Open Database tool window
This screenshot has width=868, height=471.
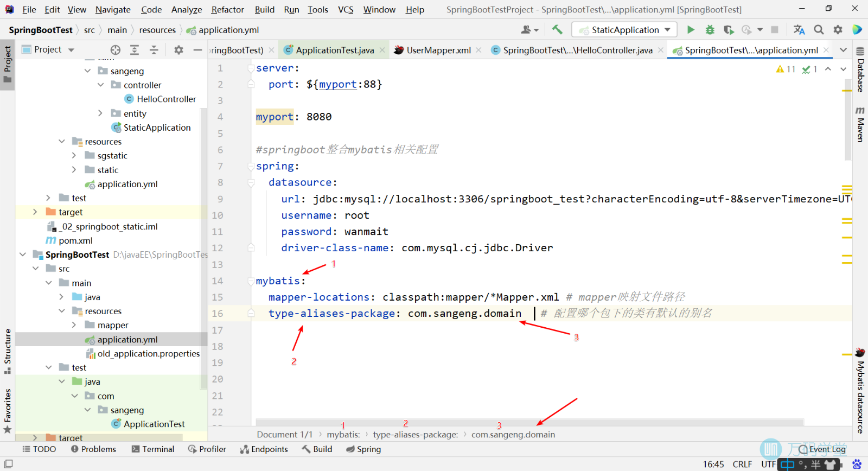click(x=860, y=69)
